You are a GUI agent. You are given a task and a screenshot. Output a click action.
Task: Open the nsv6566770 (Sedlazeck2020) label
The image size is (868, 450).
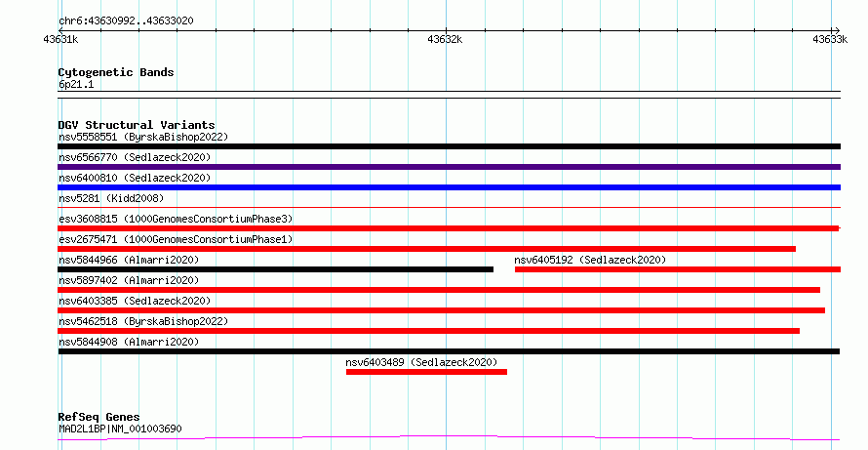[135, 157]
